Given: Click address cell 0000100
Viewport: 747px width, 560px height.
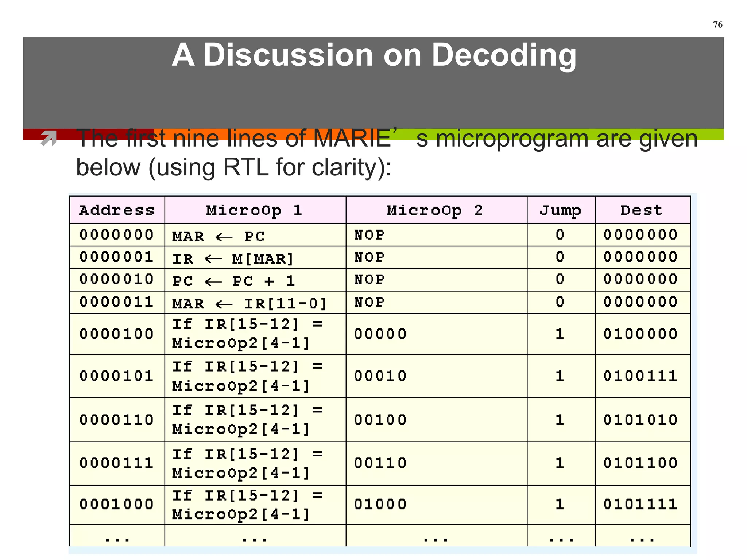Looking at the screenshot, I should [117, 334].
